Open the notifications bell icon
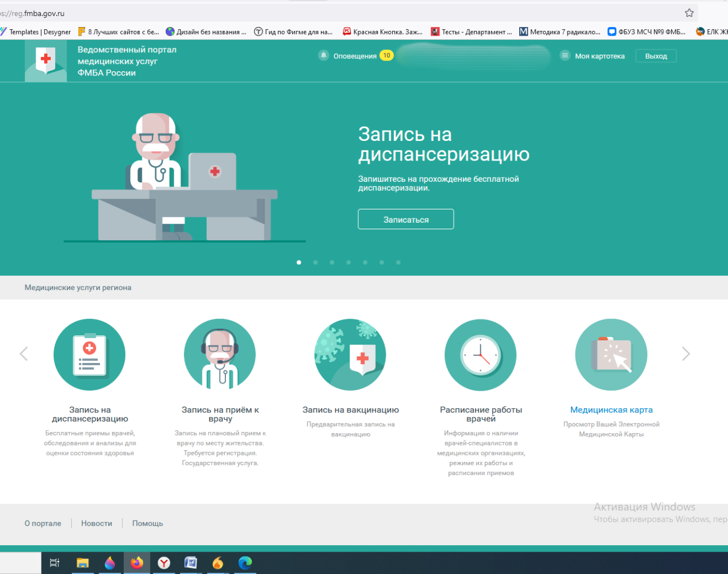Viewport: 728px width, 574px height. (324, 55)
